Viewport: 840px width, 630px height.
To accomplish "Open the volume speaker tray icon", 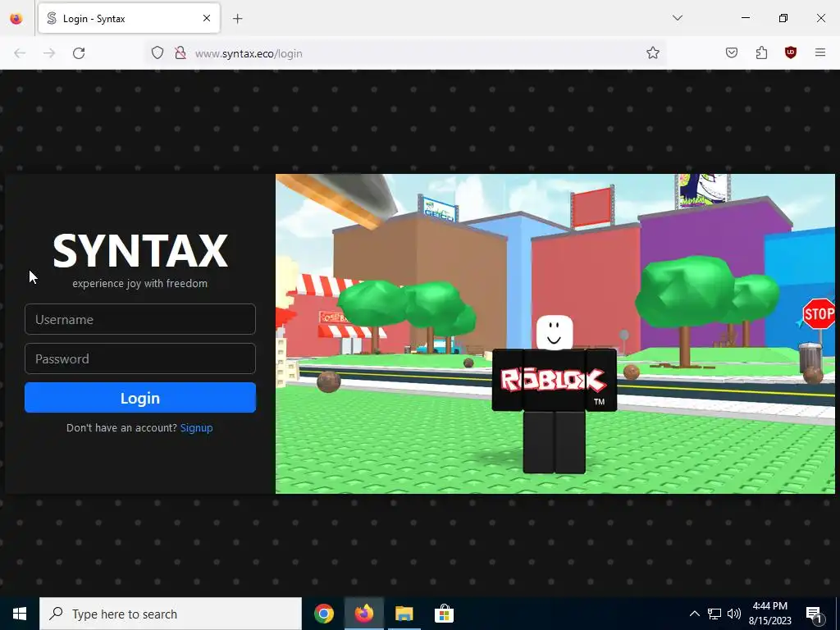I will [x=734, y=614].
